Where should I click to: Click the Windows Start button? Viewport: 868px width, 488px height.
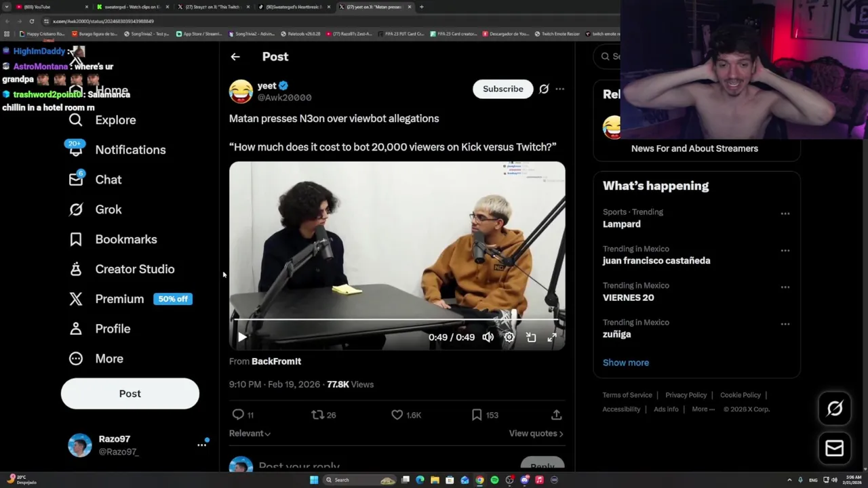click(314, 480)
